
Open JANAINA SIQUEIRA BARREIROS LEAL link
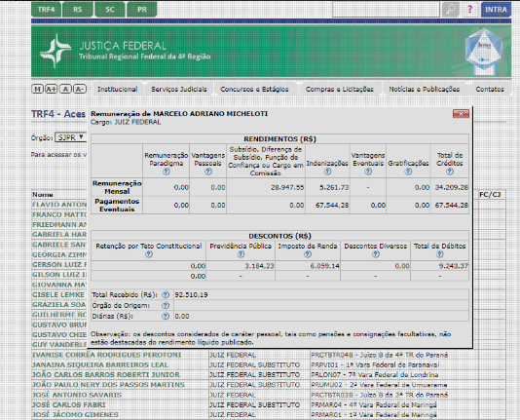click(x=100, y=364)
